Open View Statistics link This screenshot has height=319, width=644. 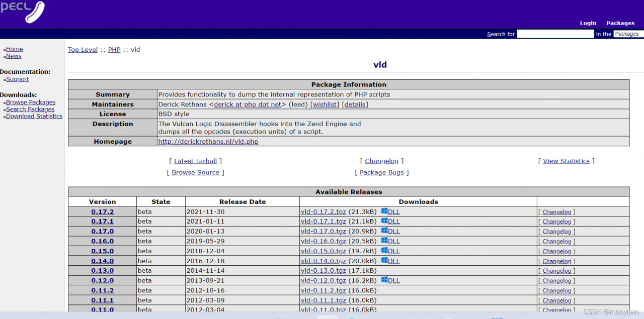point(566,161)
